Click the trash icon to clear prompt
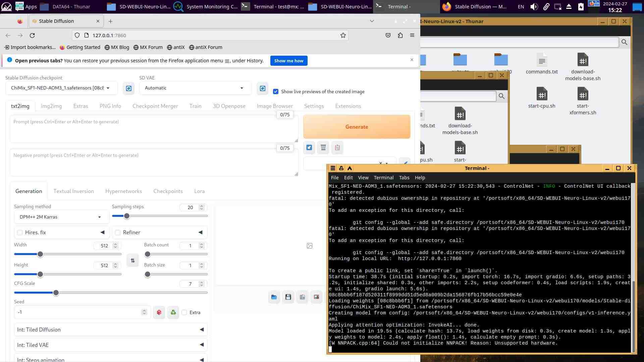 323,148
